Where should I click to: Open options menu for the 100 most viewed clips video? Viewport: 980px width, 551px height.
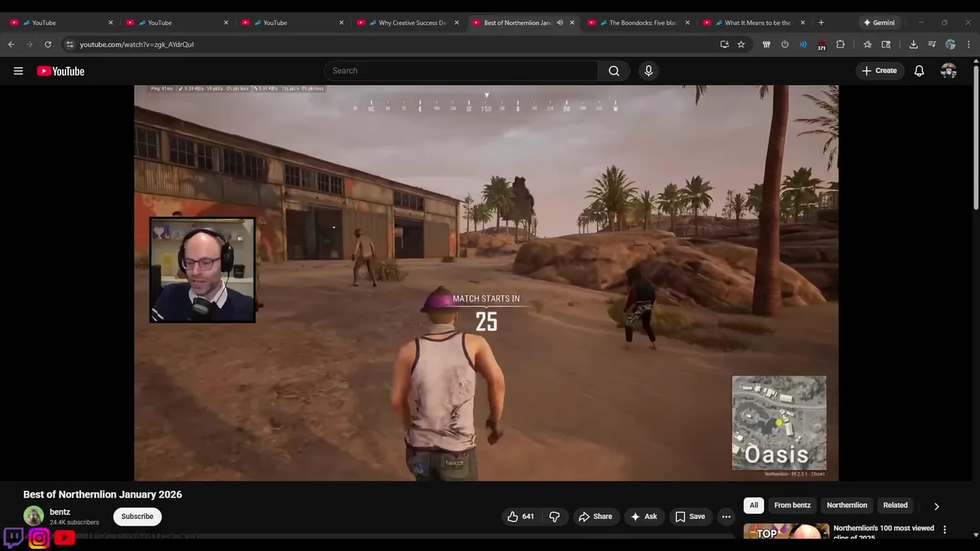(944, 530)
